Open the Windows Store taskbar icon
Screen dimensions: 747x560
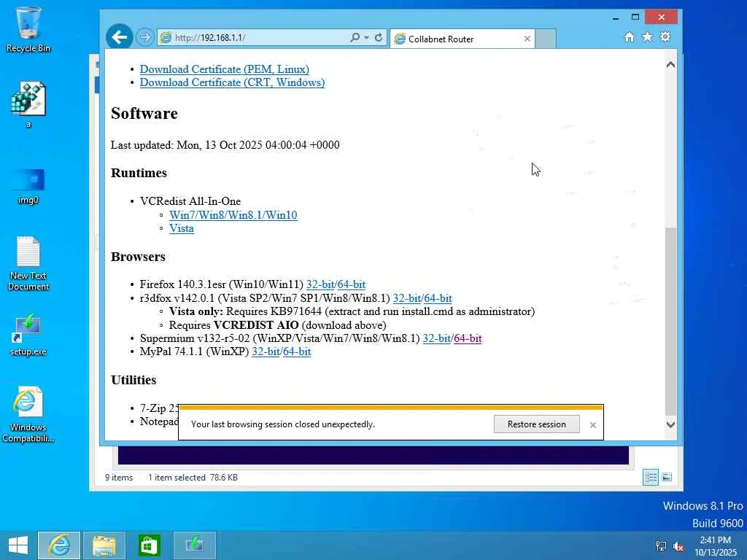point(149,545)
